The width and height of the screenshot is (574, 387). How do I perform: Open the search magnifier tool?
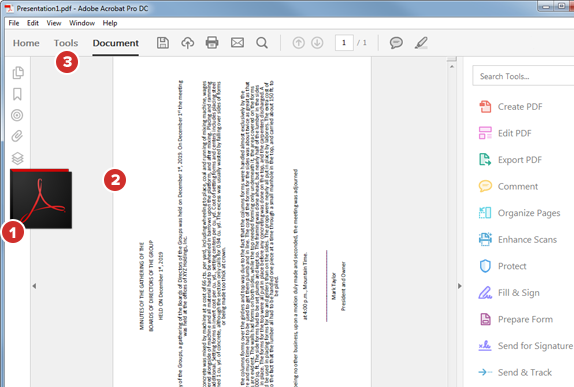[262, 43]
